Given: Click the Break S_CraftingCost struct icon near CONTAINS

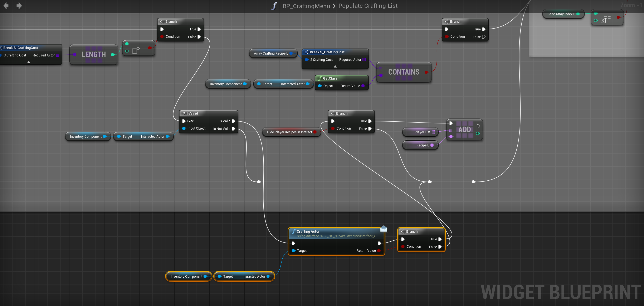Looking at the screenshot, I should click(x=306, y=52).
